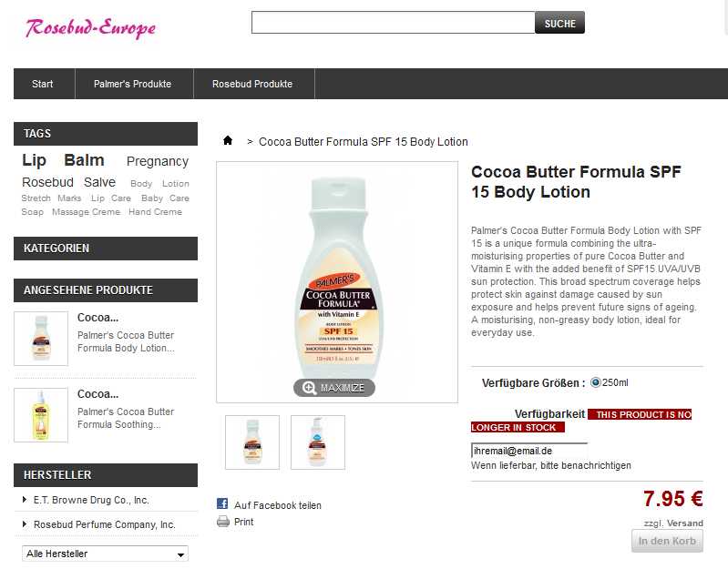The width and height of the screenshot is (728, 569).
Task: Click the SUCHE search button
Action: tap(559, 23)
